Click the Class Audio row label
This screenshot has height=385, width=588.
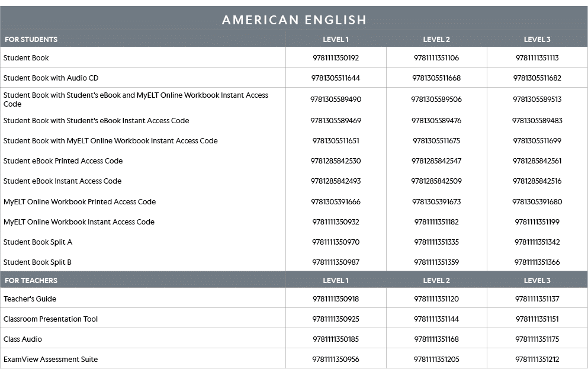pos(23,339)
